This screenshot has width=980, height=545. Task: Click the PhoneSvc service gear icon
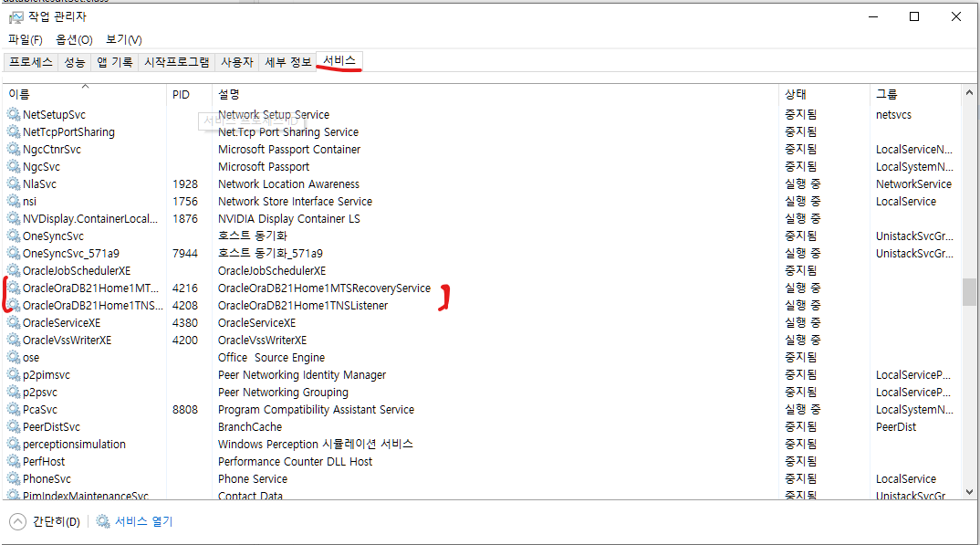click(14, 478)
